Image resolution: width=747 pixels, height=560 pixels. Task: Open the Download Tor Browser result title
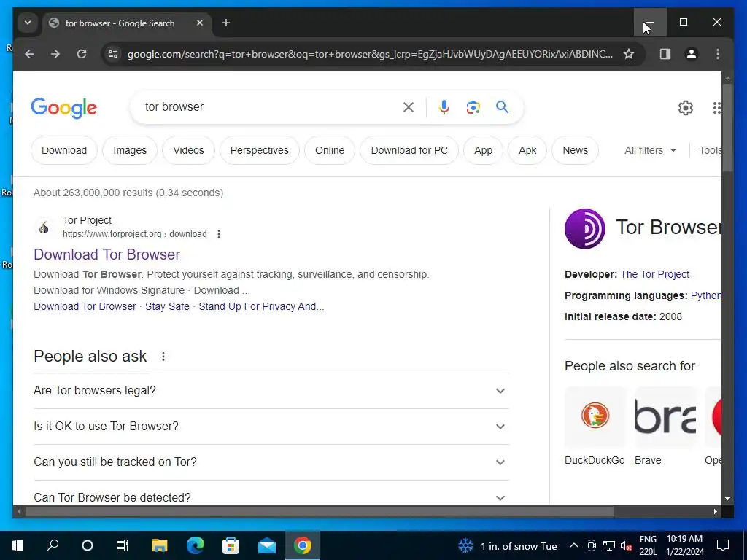click(x=107, y=254)
